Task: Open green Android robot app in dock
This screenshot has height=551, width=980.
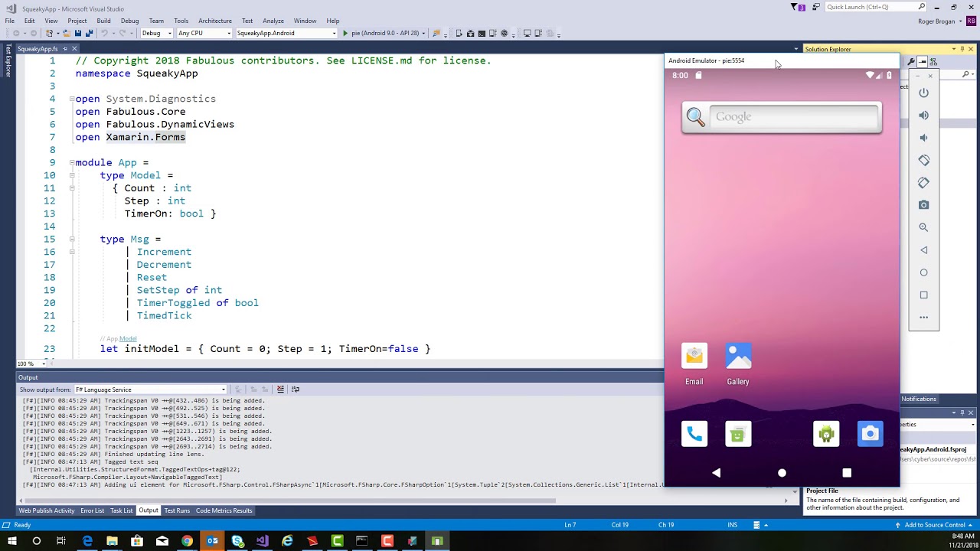Action: [826, 434]
